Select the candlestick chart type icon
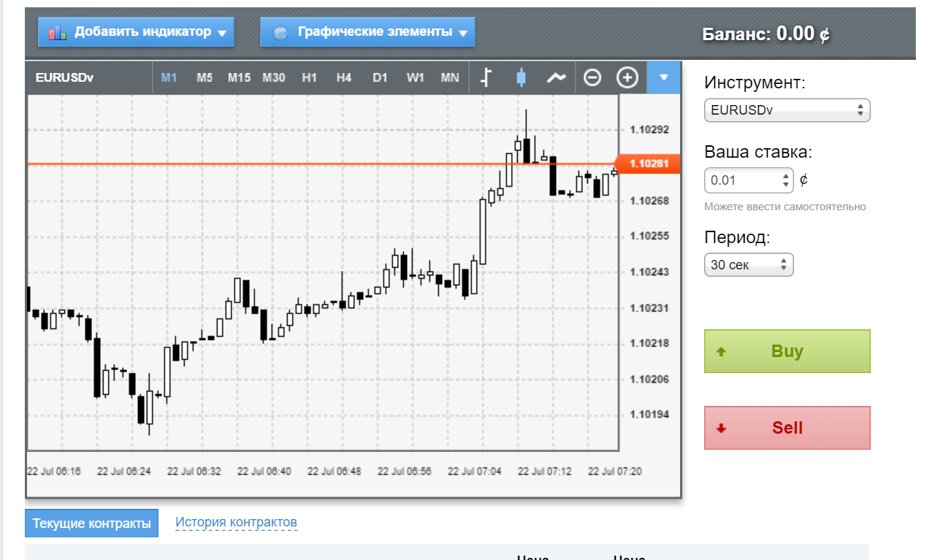 521,77
